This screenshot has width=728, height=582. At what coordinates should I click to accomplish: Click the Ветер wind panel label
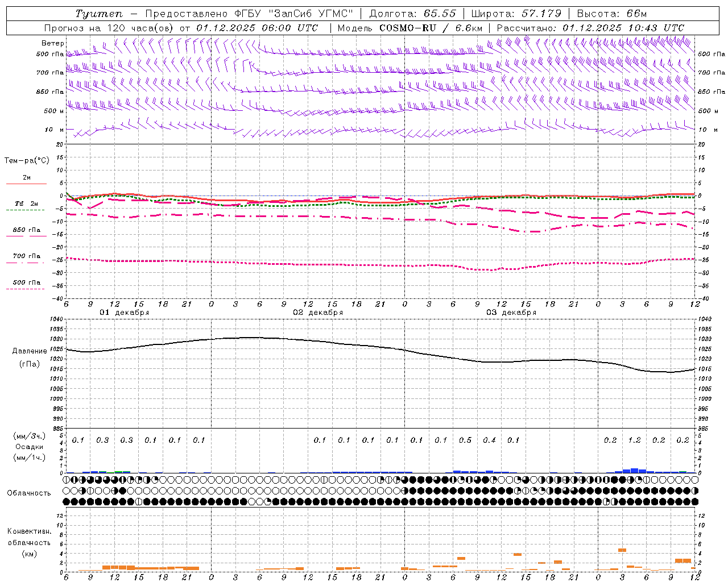coord(53,43)
